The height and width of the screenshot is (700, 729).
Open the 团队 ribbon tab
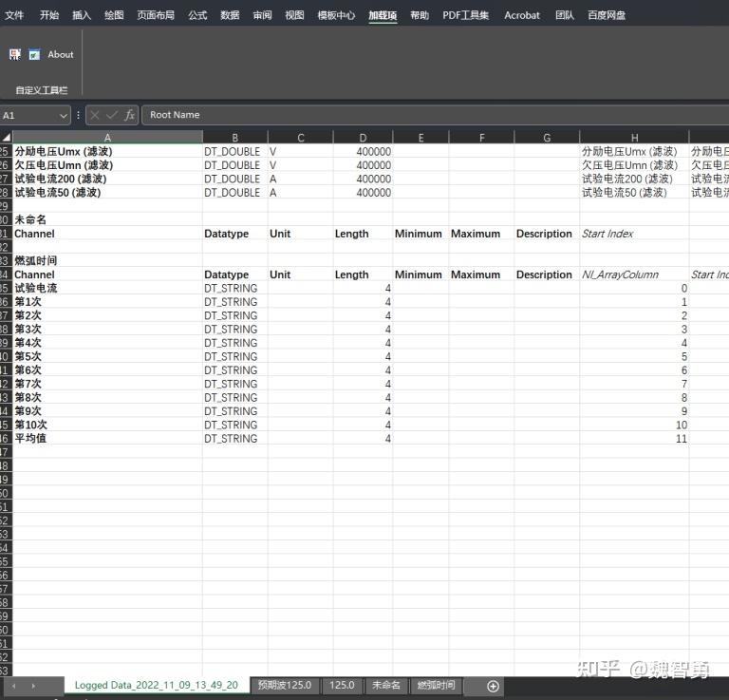click(565, 15)
